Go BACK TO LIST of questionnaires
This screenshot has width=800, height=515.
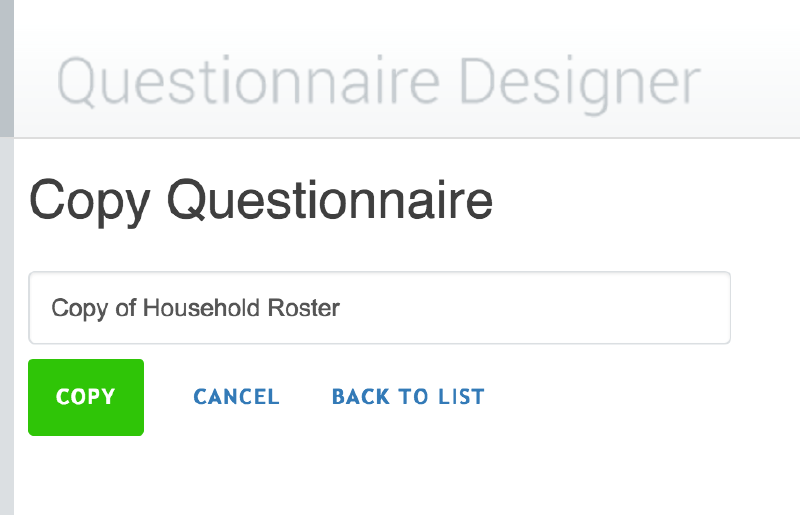click(408, 397)
